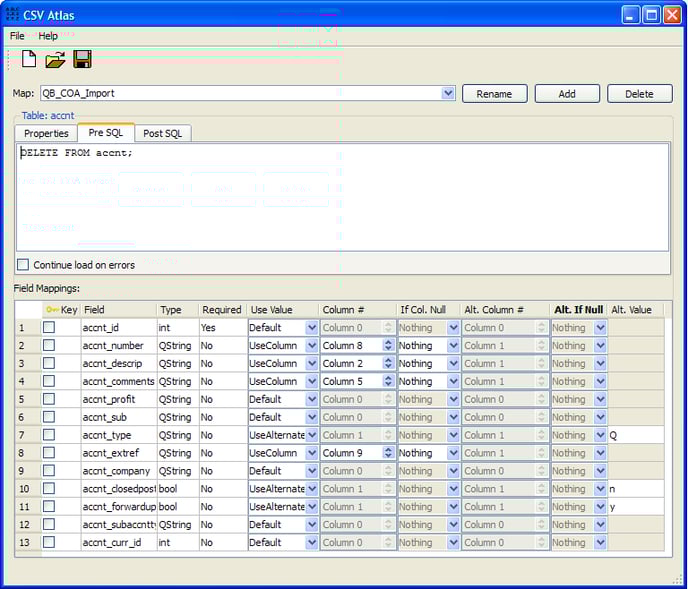Maximize the CSV Atlas window
Viewport: 688px width, 589px height.
[x=652, y=15]
